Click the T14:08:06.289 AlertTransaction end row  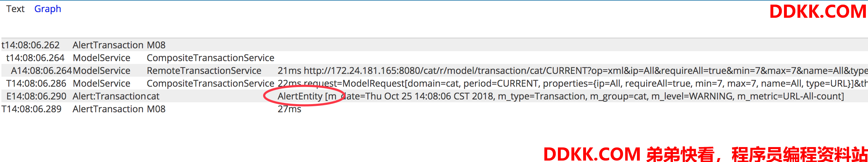pyautogui.click(x=434, y=109)
